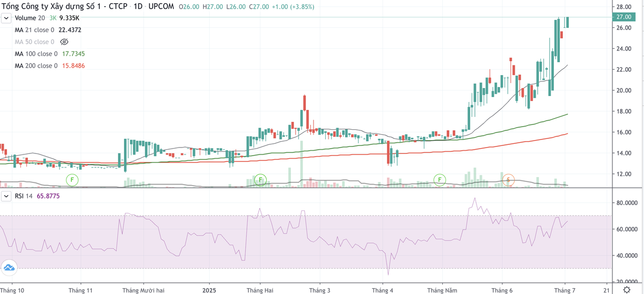Show the hidden MA 50 indicator
Screen dimensions: 644x294
click(x=64, y=42)
